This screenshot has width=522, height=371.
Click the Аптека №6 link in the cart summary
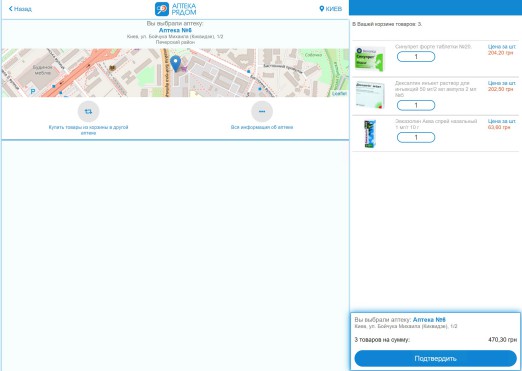pos(429,320)
